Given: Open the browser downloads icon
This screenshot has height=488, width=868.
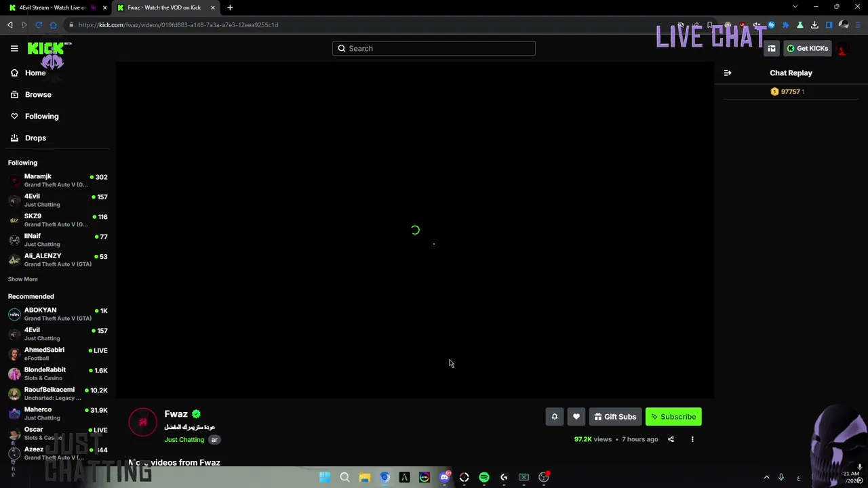Looking at the screenshot, I should (814, 25).
